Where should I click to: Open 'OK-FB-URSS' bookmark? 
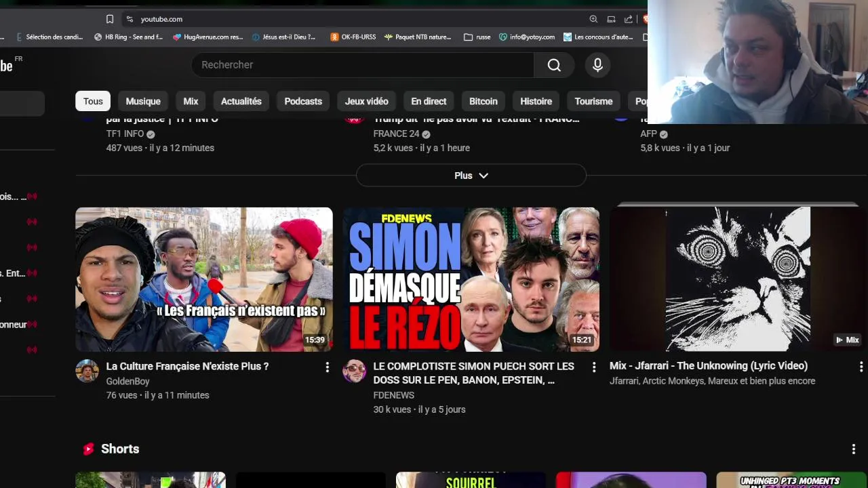(x=353, y=37)
